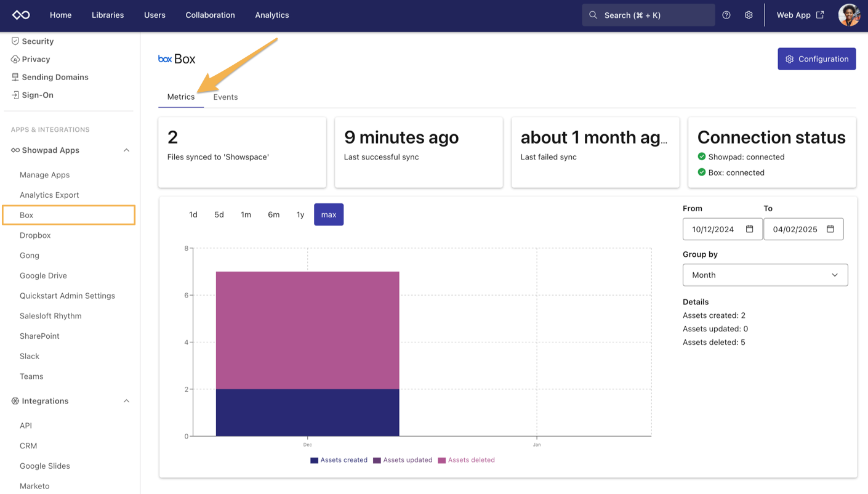
Task: Select the Security sidebar item
Action: [x=38, y=41]
